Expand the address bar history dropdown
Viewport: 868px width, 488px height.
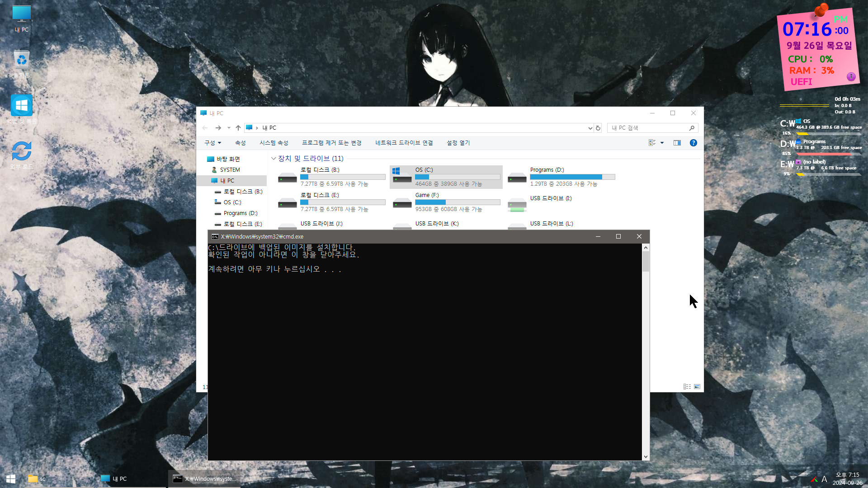point(590,128)
